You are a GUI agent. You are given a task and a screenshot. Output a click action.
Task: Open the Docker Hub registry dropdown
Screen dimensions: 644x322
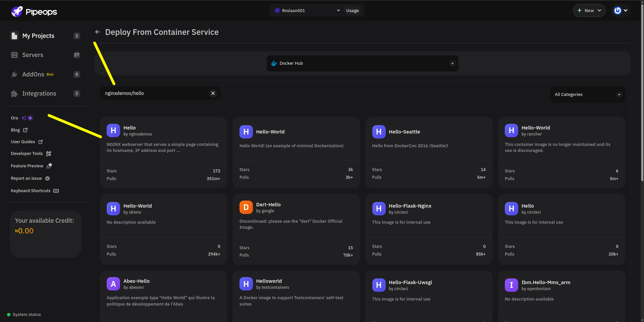pyautogui.click(x=362, y=63)
